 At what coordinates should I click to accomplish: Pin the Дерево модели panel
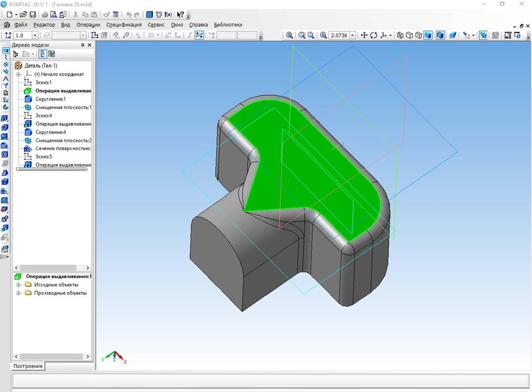pyautogui.click(x=82, y=45)
